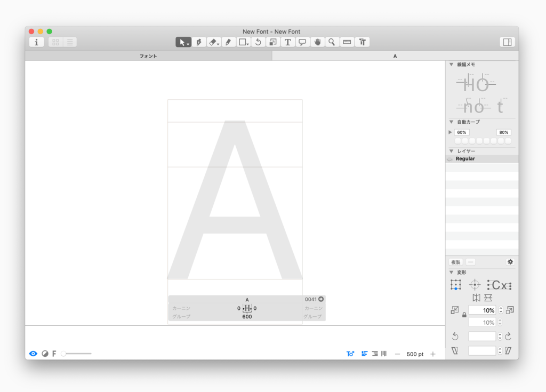Adjust the bottom preview slider
The width and height of the screenshot is (546, 392).
coord(76,354)
